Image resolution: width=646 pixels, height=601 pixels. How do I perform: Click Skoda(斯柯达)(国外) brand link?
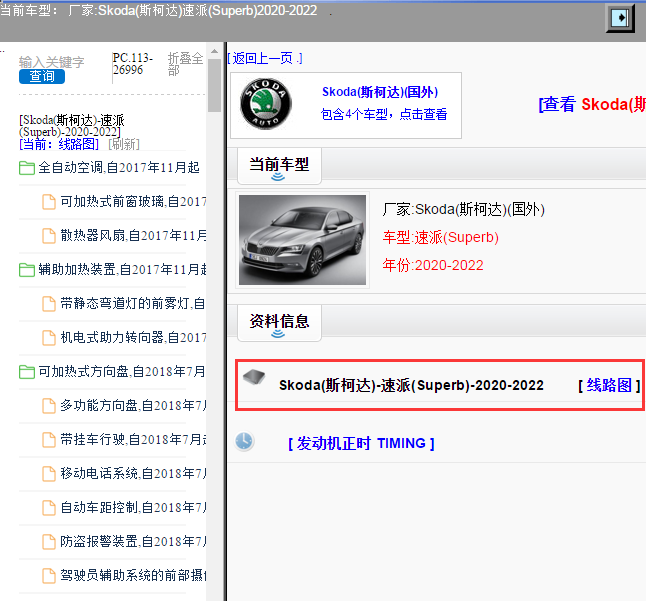click(380, 92)
